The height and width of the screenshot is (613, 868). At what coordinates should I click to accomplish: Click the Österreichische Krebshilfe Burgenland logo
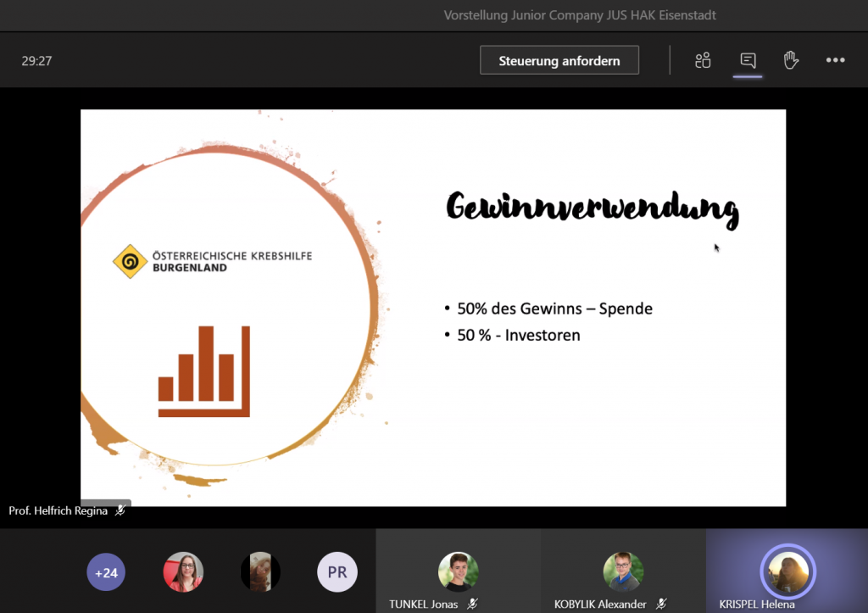point(213,261)
